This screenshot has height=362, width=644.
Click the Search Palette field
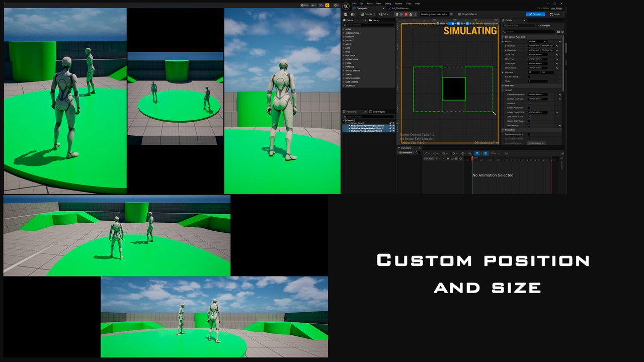[x=368, y=25]
